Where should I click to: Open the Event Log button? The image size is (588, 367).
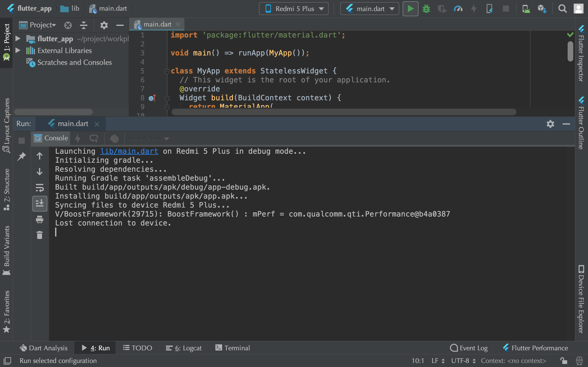[469, 348]
